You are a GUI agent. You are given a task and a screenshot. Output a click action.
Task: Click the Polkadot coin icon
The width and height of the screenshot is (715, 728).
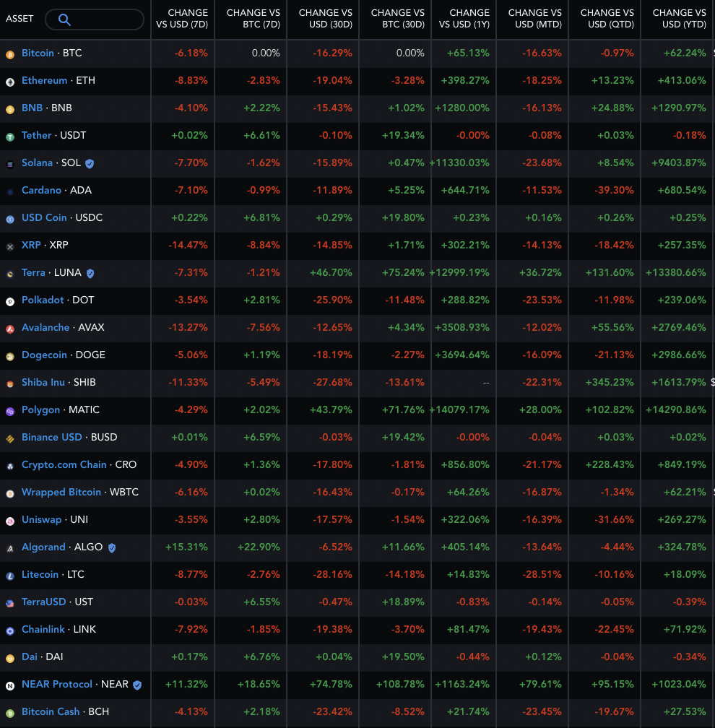click(10, 302)
